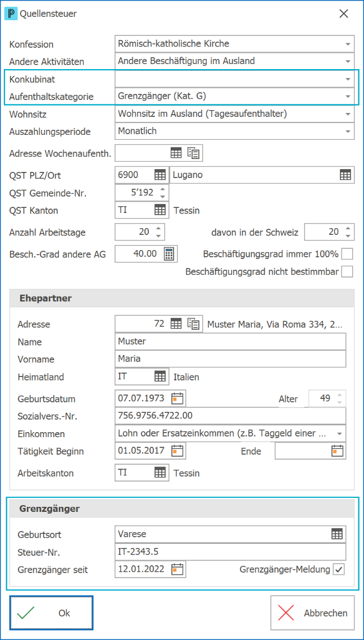The height and width of the screenshot is (640, 364).
Task: Open PLZ lookup grid next to 6900
Action: [160, 175]
